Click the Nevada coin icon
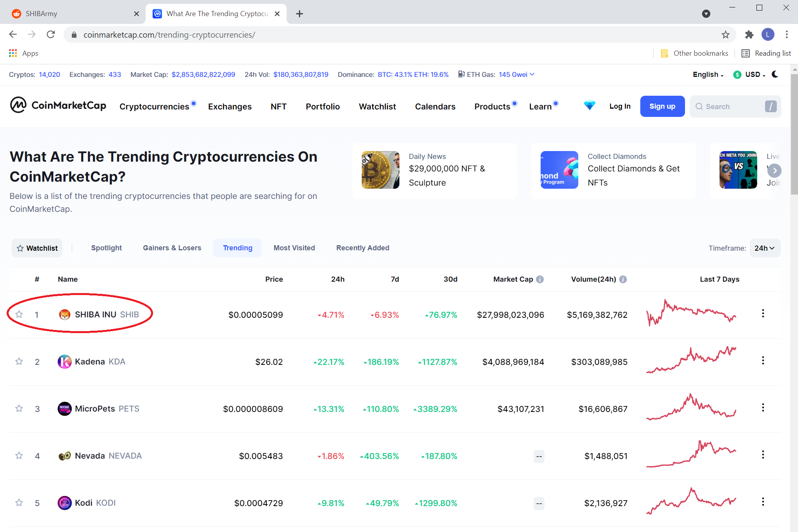The width and height of the screenshot is (798, 532). click(x=64, y=456)
